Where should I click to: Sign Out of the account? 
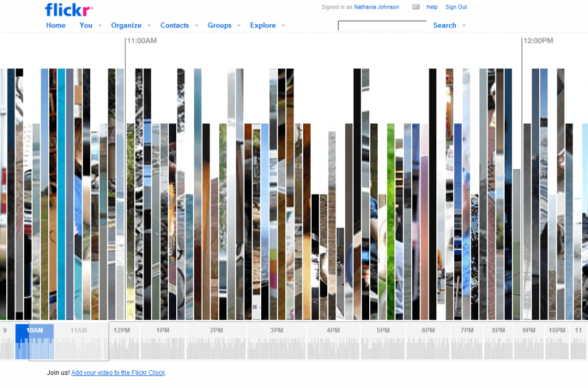(x=456, y=7)
